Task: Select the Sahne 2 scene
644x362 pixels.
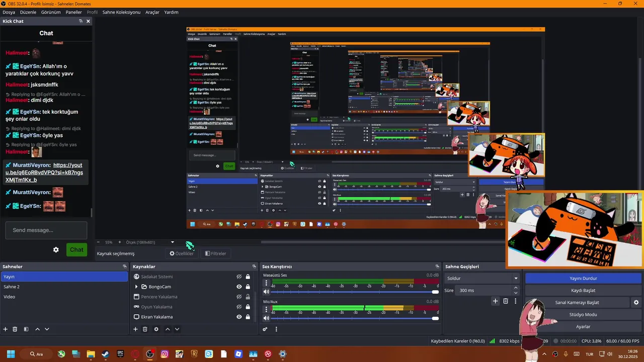Action: [x=64, y=287]
